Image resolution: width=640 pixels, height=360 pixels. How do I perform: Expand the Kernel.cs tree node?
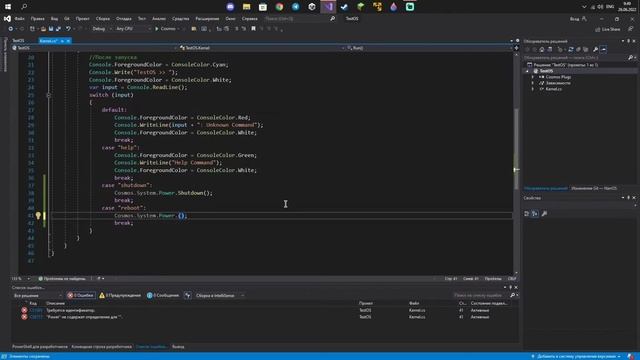[533, 89]
